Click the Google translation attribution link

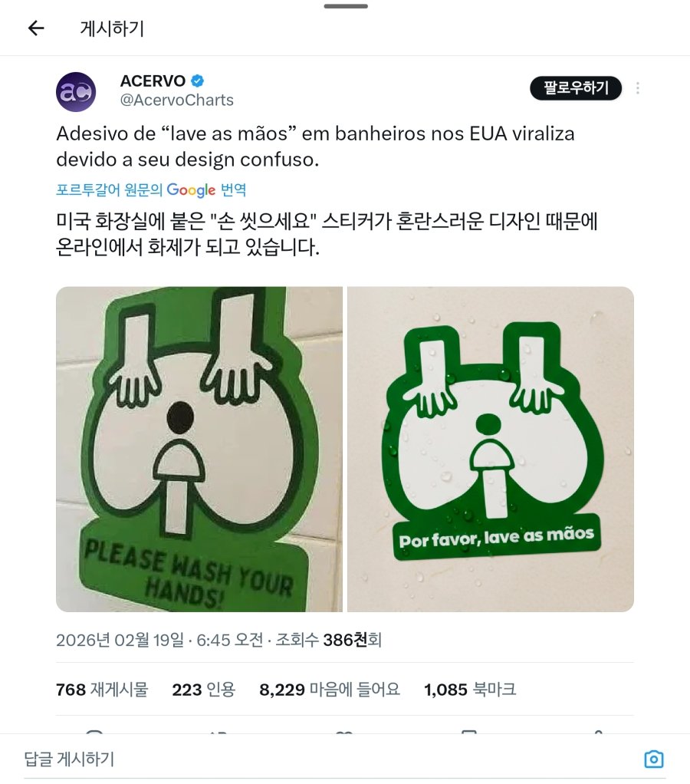coord(151,189)
